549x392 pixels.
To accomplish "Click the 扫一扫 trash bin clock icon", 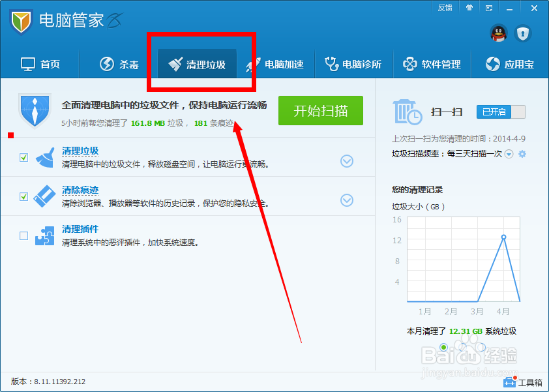I will point(408,112).
